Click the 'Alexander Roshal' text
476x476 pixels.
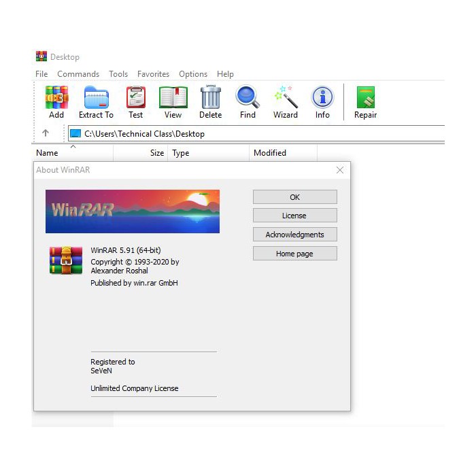point(119,271)
